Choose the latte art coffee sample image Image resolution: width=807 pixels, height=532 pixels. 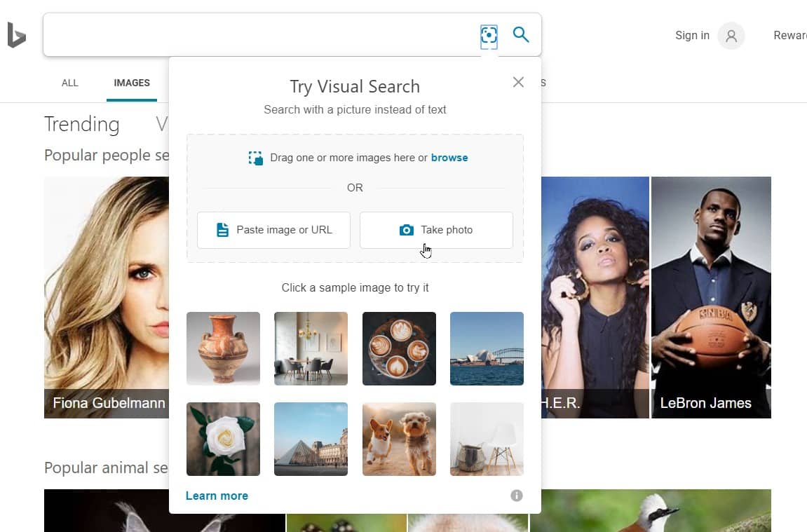(399, 348)
